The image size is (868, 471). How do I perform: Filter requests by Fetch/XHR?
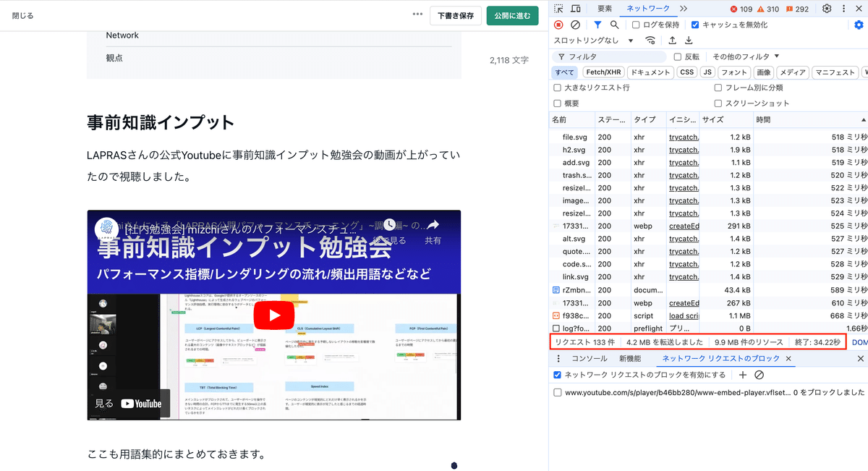(x=604, y=72)
